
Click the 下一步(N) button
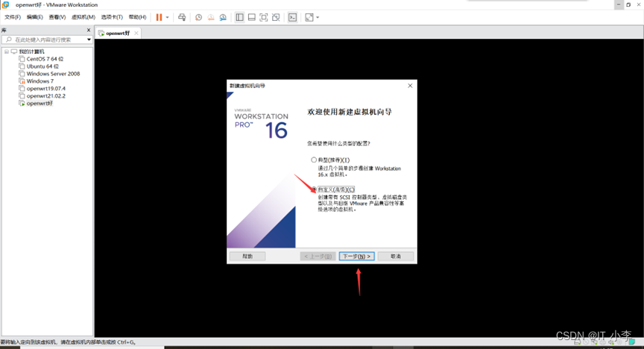tap(356, 256)
